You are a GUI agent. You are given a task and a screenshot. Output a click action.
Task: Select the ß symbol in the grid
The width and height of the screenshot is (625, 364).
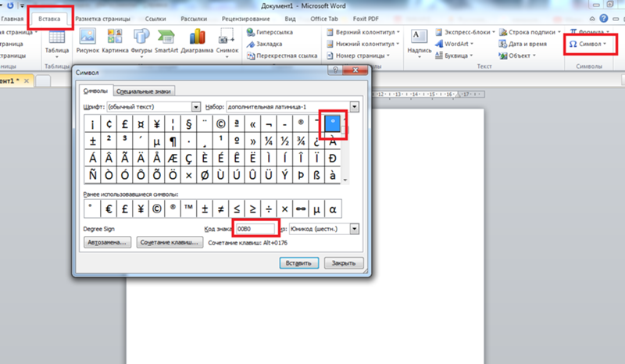(316, 175)
